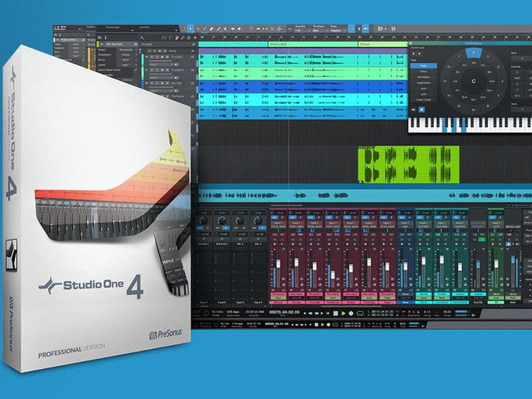Click the Chord Selector piano keyboard
The image size is (532, 399).
point(470,125)
